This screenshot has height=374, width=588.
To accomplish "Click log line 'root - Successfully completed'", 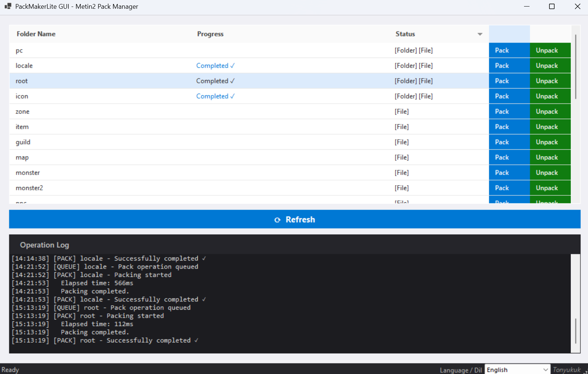I will [139, 341].
